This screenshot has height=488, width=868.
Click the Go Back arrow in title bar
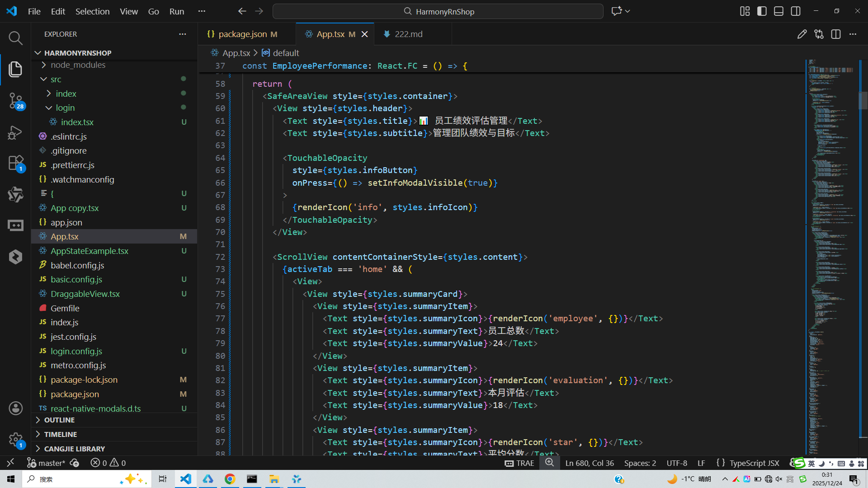click(242, 11)
